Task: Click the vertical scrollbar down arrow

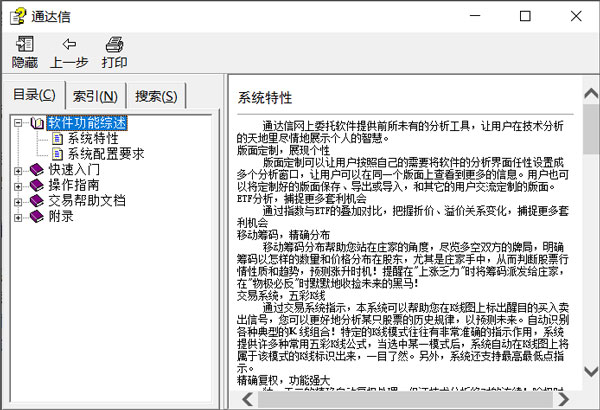Action: click(591, 371)
